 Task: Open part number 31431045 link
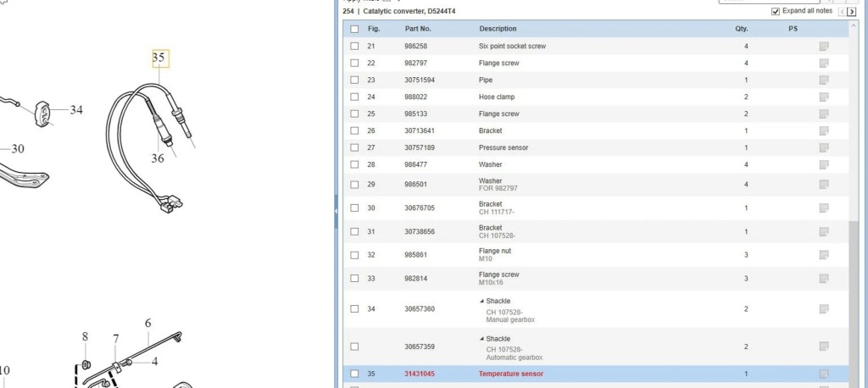point(419,374)
